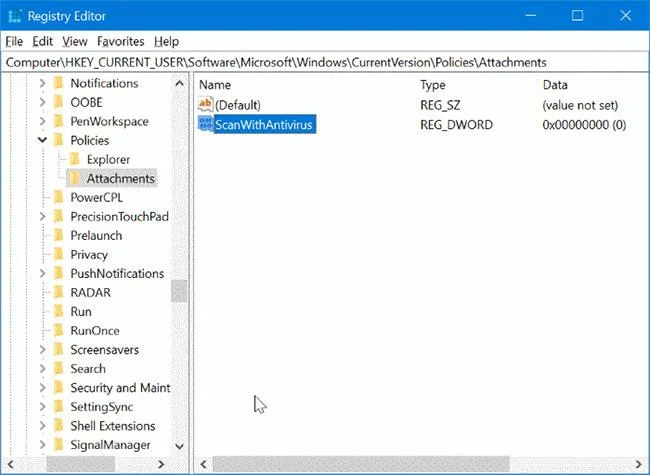
Task: Click values pane scroll right arrow
Action: (x=638, y=464)
